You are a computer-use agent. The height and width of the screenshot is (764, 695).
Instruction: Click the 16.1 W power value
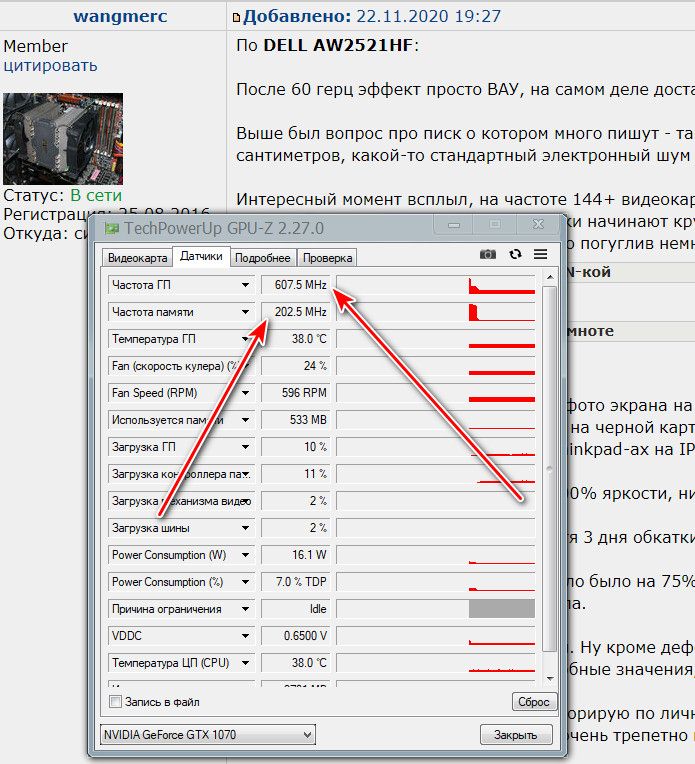(296, 555)
